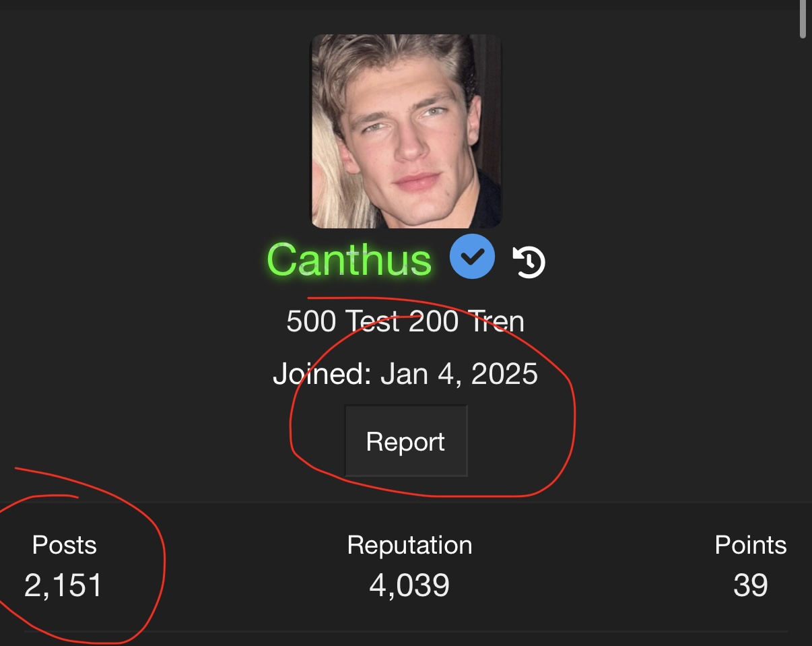Open the 4,039 reputation count
This screenshot has width=812, height=646.
pyautogui.click(x=409, y=585)
